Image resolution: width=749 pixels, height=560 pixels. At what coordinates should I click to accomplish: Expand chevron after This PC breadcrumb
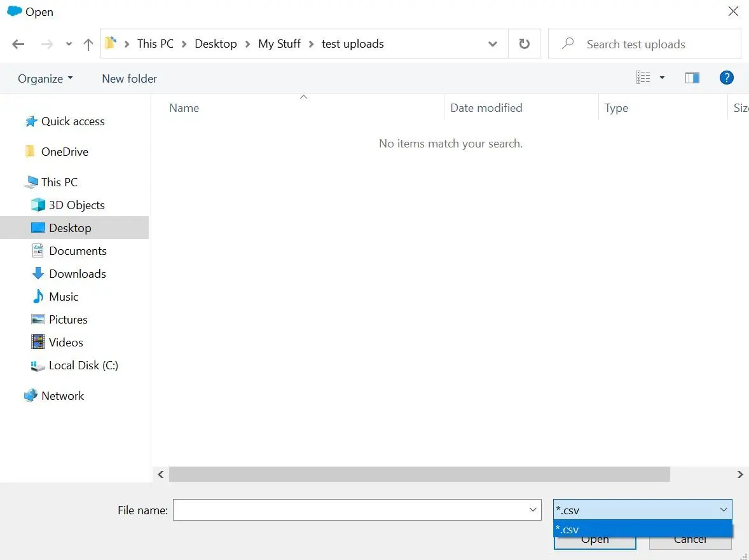(x=184, y=44)
